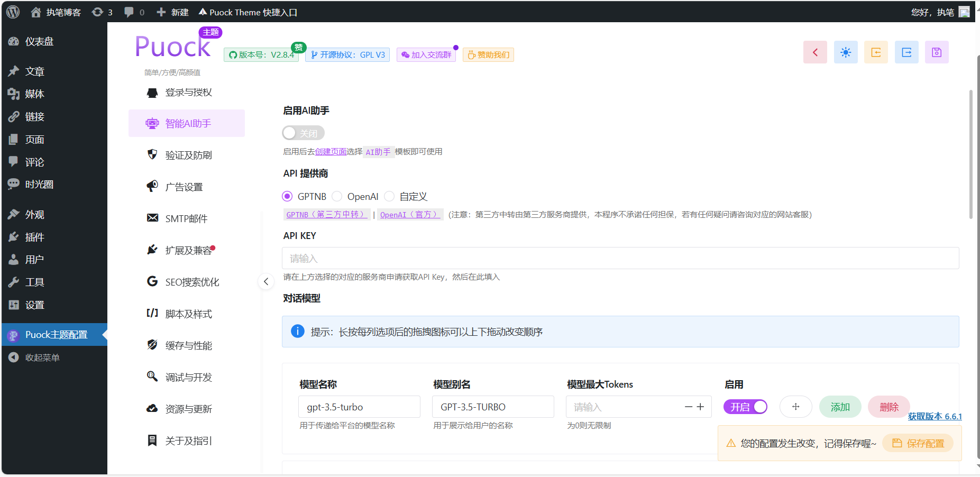Click the model row drag handle
Viewport: 980px width, 477px height.
coord(795,407)
